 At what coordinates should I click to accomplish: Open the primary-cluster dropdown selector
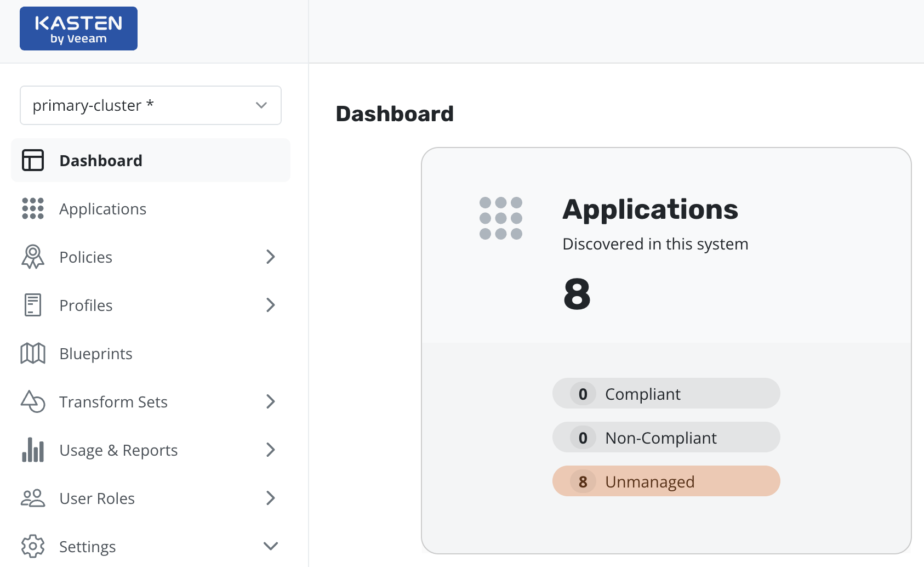pyautogui.click(x=151, y=105)
